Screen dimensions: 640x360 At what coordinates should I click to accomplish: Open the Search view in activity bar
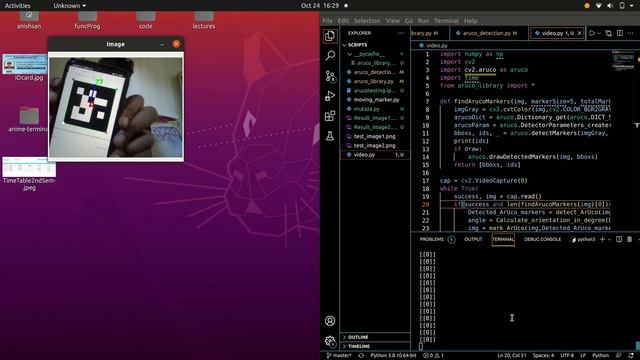330,55
